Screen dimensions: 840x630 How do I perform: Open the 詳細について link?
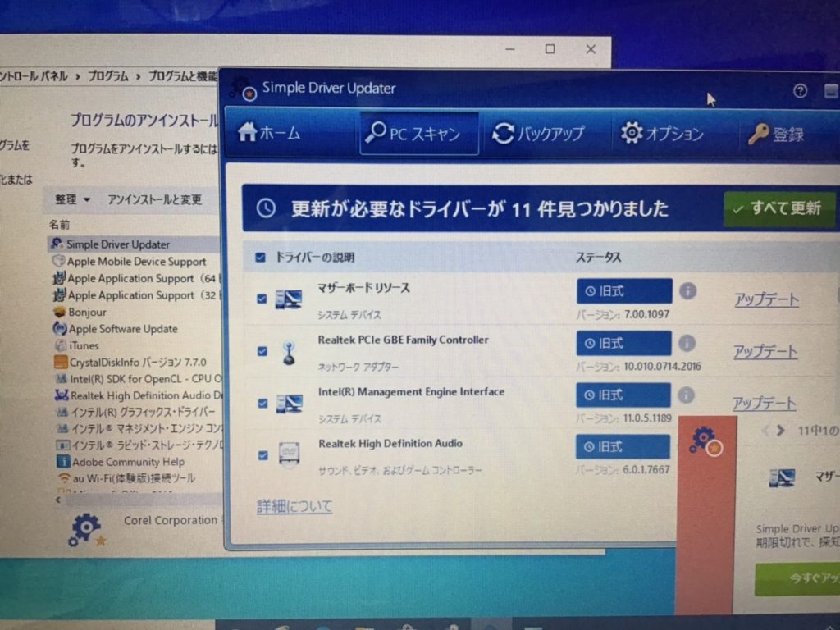point(294,506)
